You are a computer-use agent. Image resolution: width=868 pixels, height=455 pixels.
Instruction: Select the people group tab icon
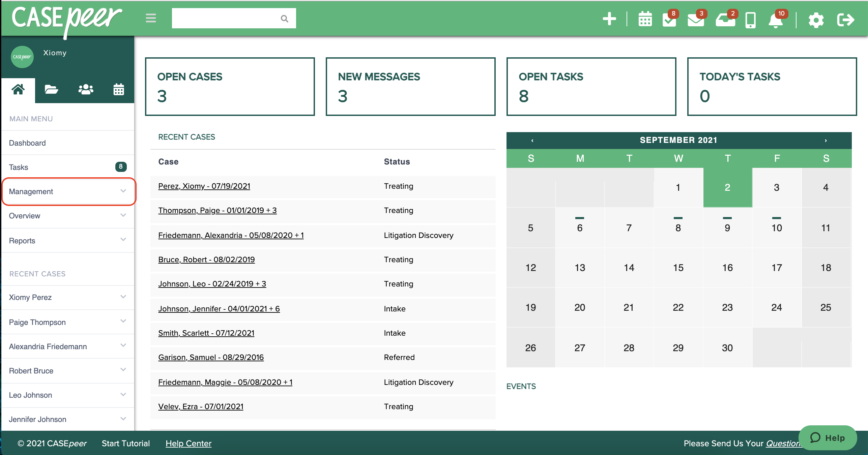(86, 90)
